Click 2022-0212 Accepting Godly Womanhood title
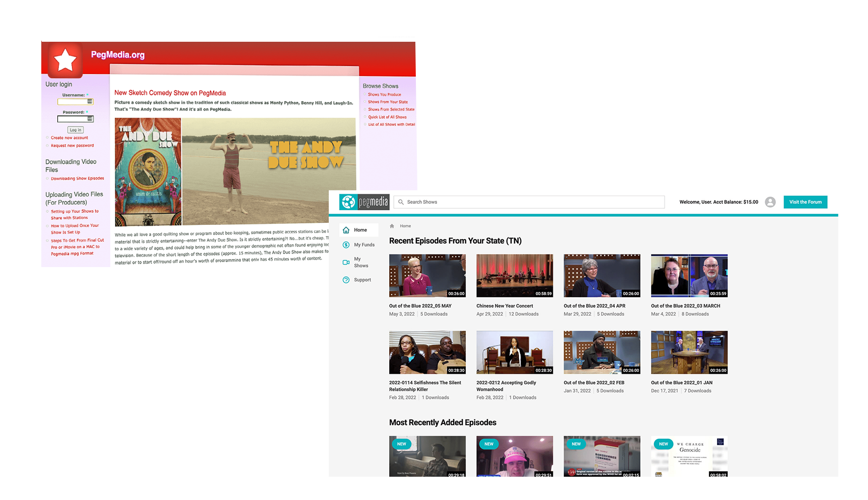The width and height of the screenshot is (868, 500). pos(506,386)
